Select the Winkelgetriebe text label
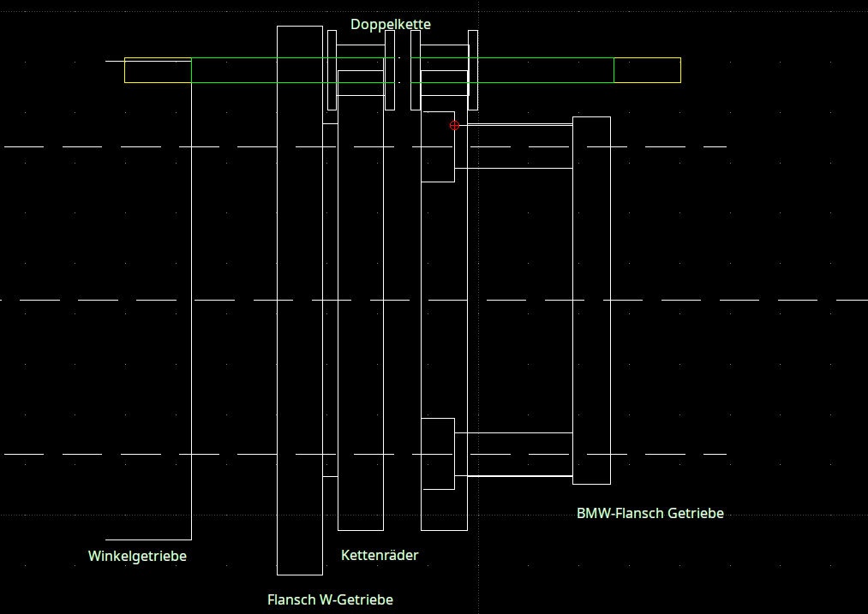This screenshot has height=614, width=868. [137, 556]
